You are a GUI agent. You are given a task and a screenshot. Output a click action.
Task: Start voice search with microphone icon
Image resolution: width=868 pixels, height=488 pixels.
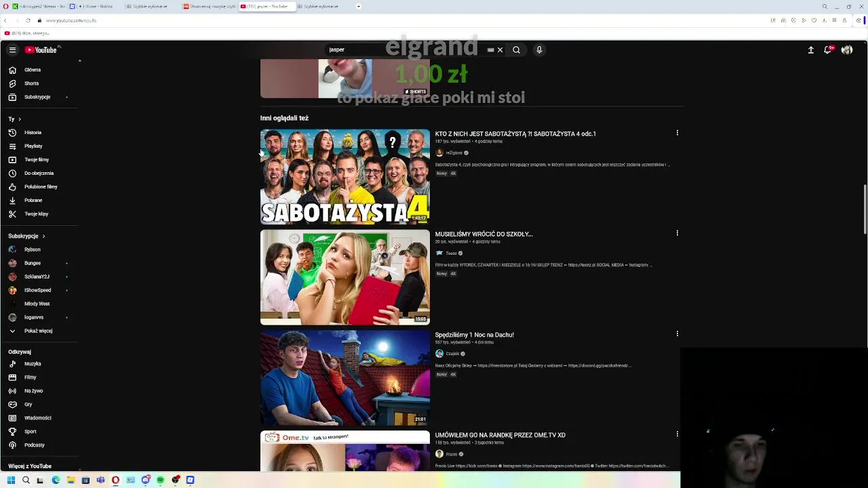[539, 49]
